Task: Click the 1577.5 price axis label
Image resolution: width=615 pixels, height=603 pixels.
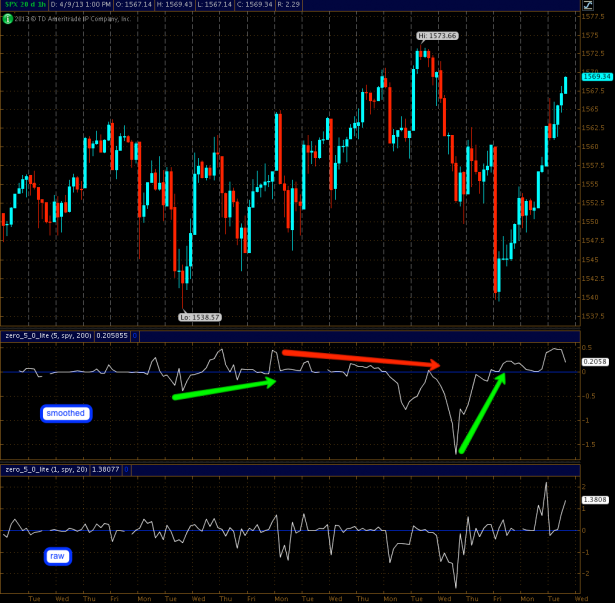Action: pos(593,16)
